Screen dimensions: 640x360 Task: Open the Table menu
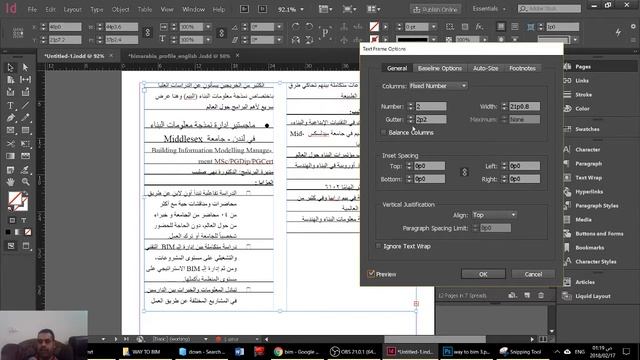pos(144,9)
